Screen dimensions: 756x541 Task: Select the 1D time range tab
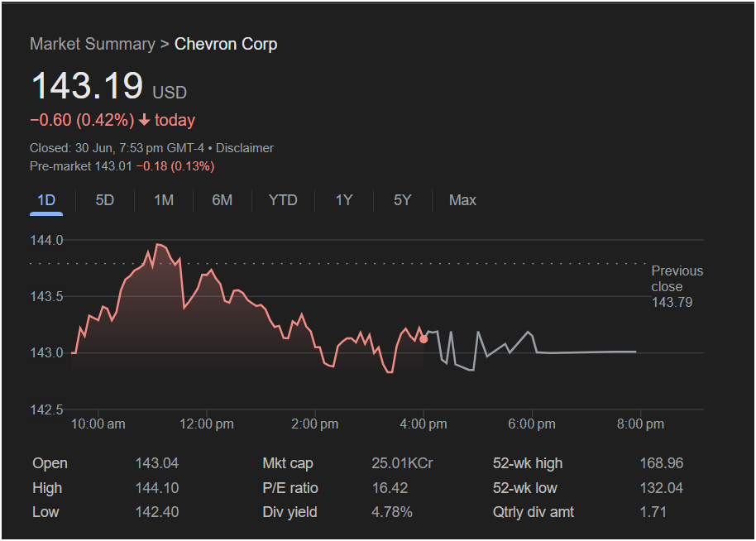click(46, 200)
